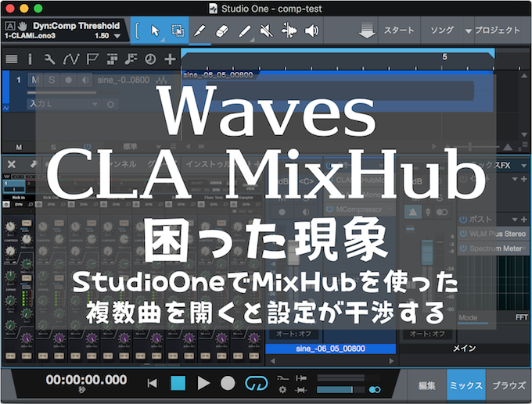This screenshot has width=532, height=404.
Task: Select the Main channel label
Action: tap(465, 349)
